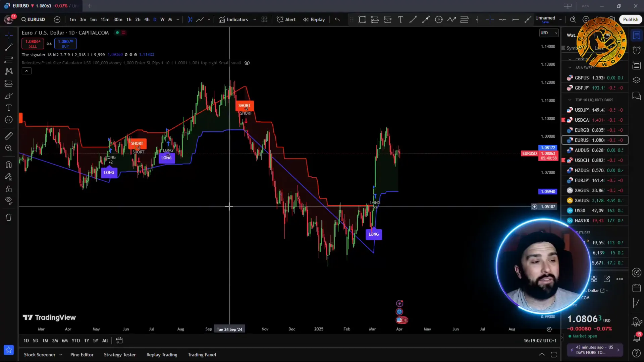644x362 pixels.
Task: Switch to the 15m timeframe
Action: 105,19
